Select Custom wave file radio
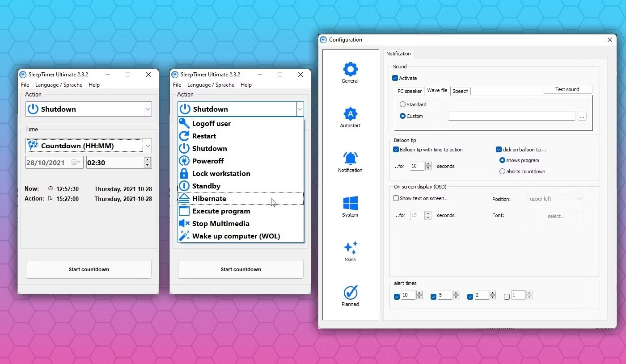Screen dimensions: 626x364 click(402, 116)
